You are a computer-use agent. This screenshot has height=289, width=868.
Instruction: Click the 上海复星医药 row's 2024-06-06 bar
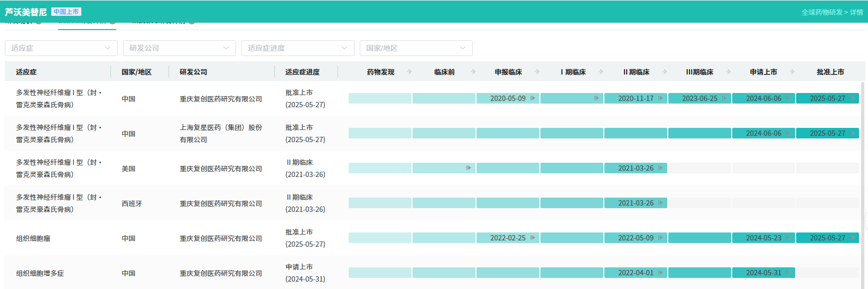pyautogui.click(x=763, y=133)
